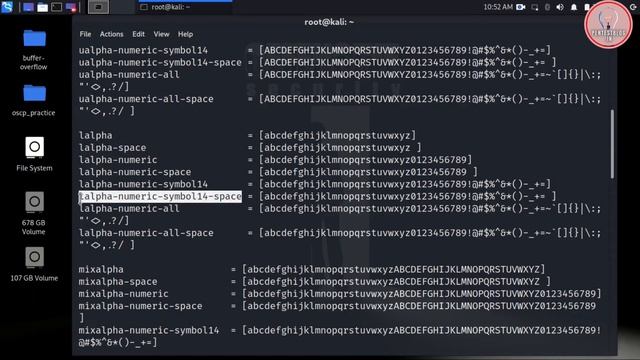Open the terminal File menu
The image size is (640, 360).
point(85,34)
